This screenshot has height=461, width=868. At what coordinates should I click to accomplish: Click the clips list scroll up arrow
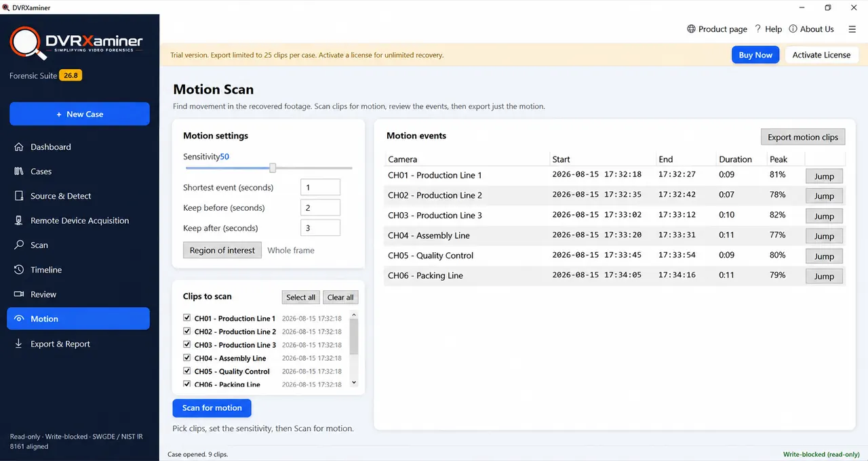coord(353,315)
